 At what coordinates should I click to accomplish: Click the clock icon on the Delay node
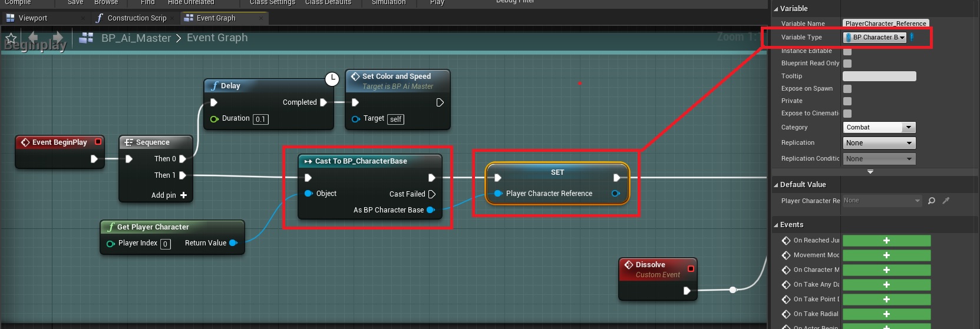coord(332,79)
